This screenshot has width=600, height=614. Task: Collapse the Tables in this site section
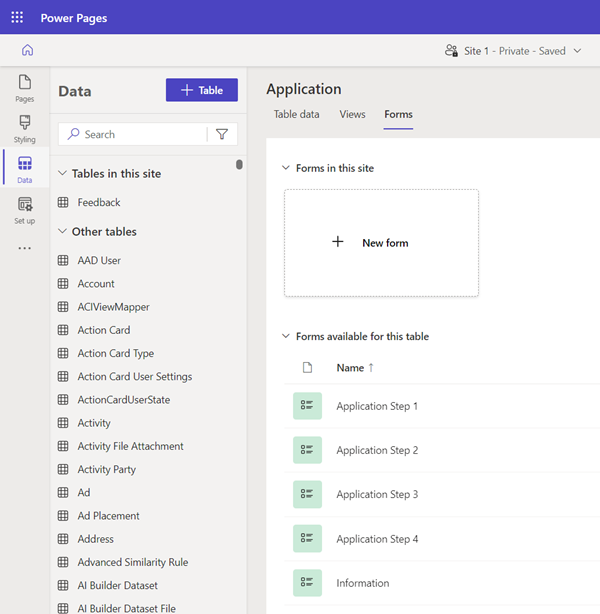click(63, 173)
